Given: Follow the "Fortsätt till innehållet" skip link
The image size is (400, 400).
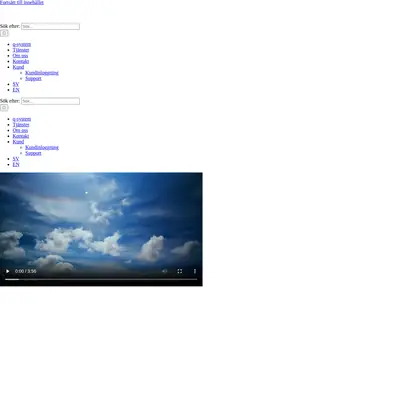Looking at the screenshot, I should click(22, 2).
